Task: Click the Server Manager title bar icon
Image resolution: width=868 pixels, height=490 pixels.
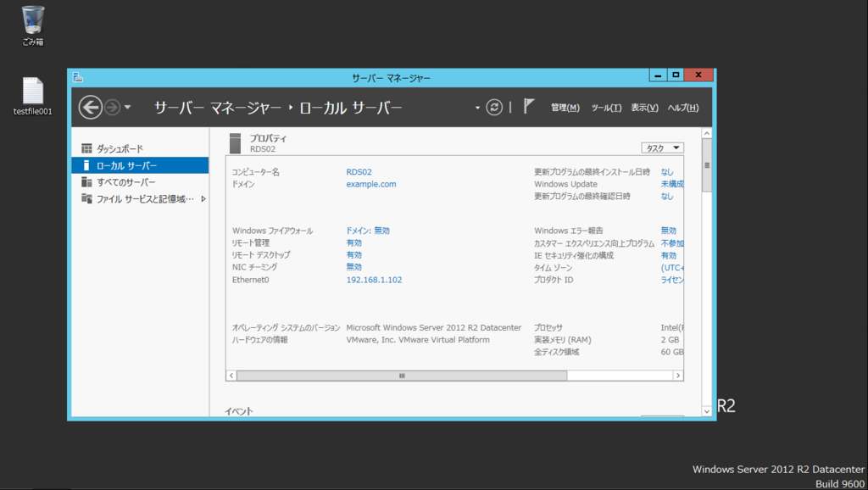Action: click(77, 77)
